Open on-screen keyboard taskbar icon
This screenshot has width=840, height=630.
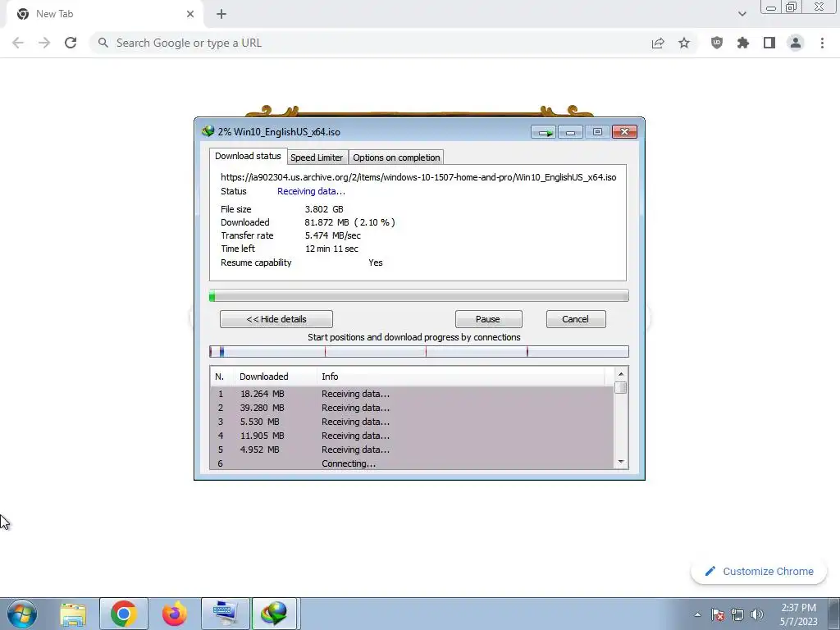(x=225, y=614)
